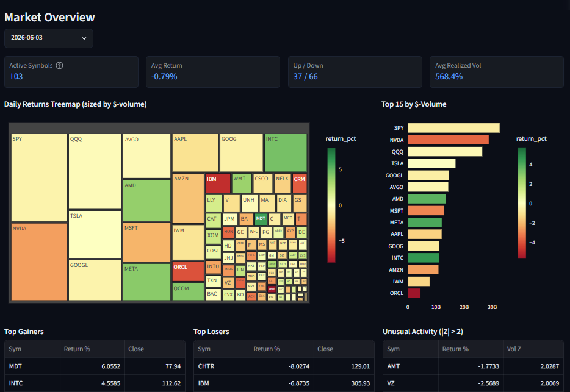Viewport: 570px width, 392px height.
Task: Click the META bar in volume chart
Action: point(425,223)
